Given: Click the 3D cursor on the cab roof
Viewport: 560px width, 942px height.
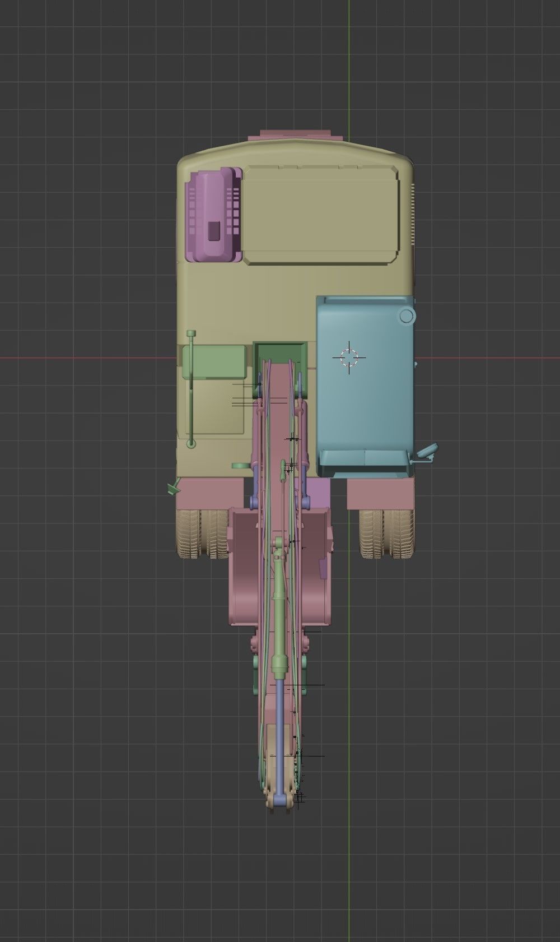Looking at the screenshot, I should [349, 358].
